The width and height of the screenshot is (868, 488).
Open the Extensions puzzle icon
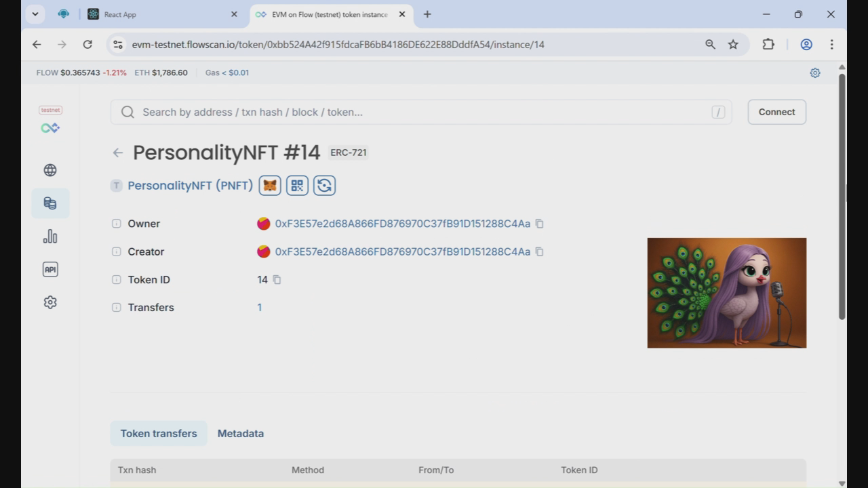click(768, 44)
